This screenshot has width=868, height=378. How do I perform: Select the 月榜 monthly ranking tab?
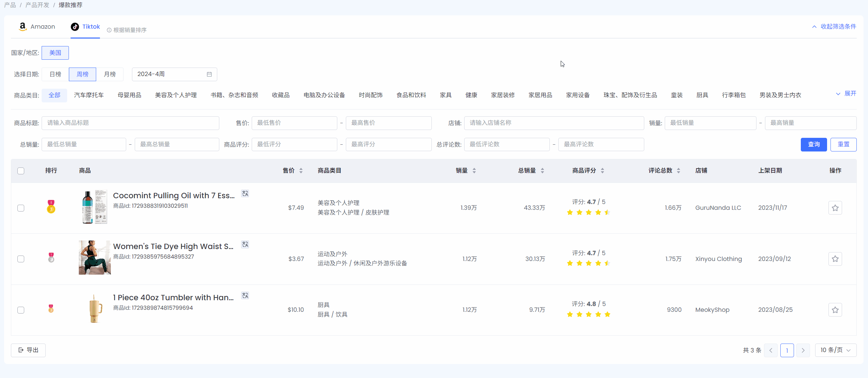tap(109, 74)
